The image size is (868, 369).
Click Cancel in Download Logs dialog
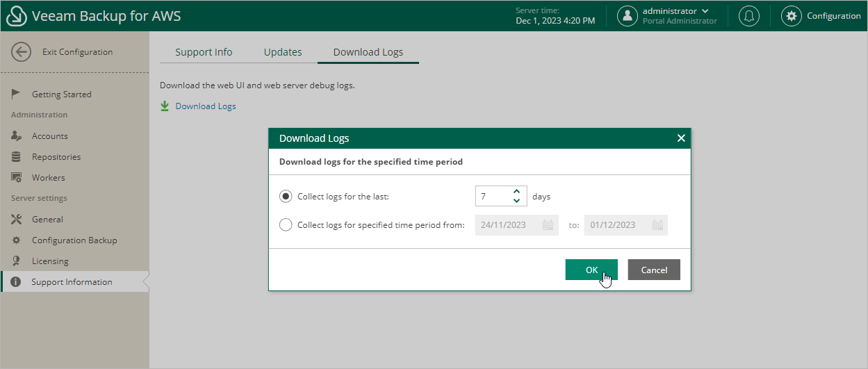click(x=654, y=270)
